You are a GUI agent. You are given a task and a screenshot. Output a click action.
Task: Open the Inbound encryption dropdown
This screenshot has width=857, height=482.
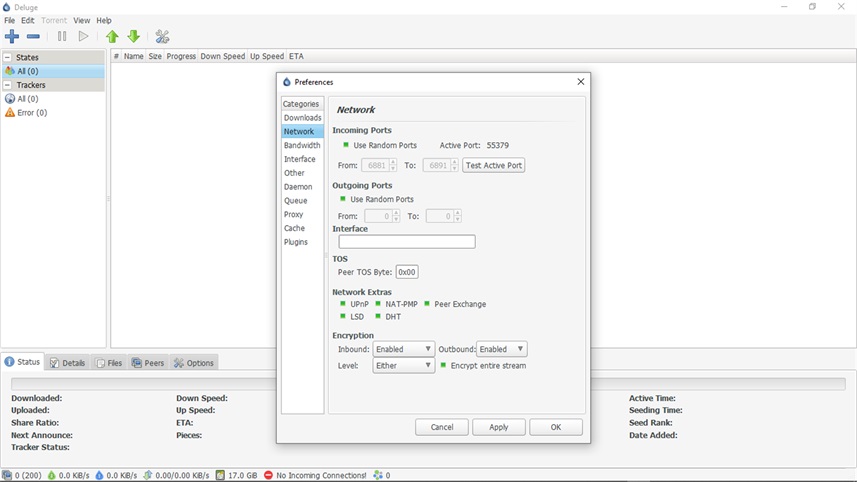pos(403,349)
